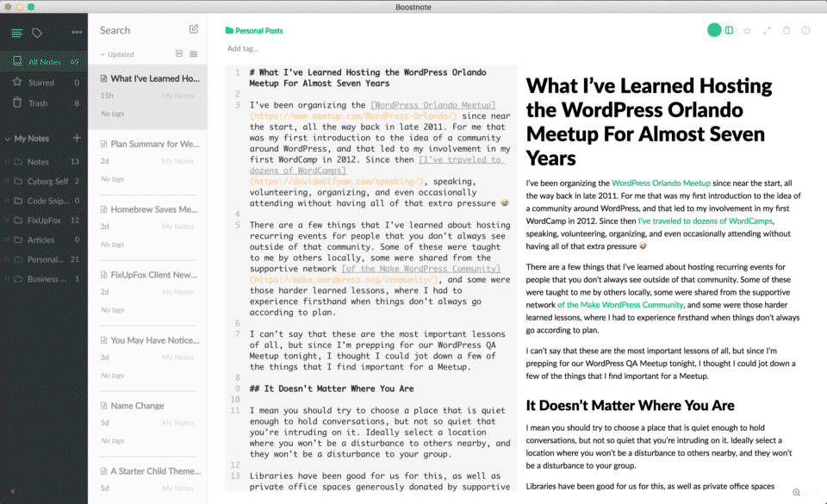This screenshot has height=504, width=827.
Task: Click the folder icon before Personal Posts
Action: 229,30
